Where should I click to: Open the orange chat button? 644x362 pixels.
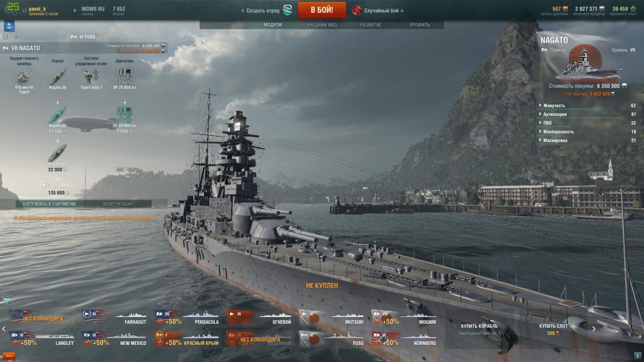(x=9, y=355)
